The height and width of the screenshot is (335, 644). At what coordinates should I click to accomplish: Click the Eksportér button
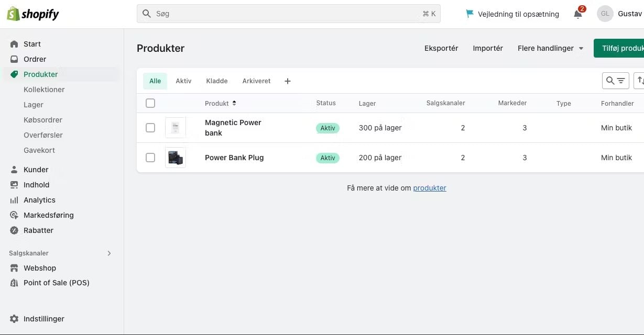tap(441, 48)
